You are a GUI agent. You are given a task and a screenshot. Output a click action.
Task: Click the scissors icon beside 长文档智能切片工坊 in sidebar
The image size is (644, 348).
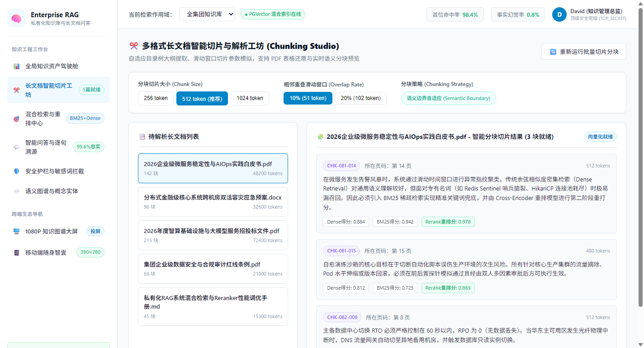point(17,90)
